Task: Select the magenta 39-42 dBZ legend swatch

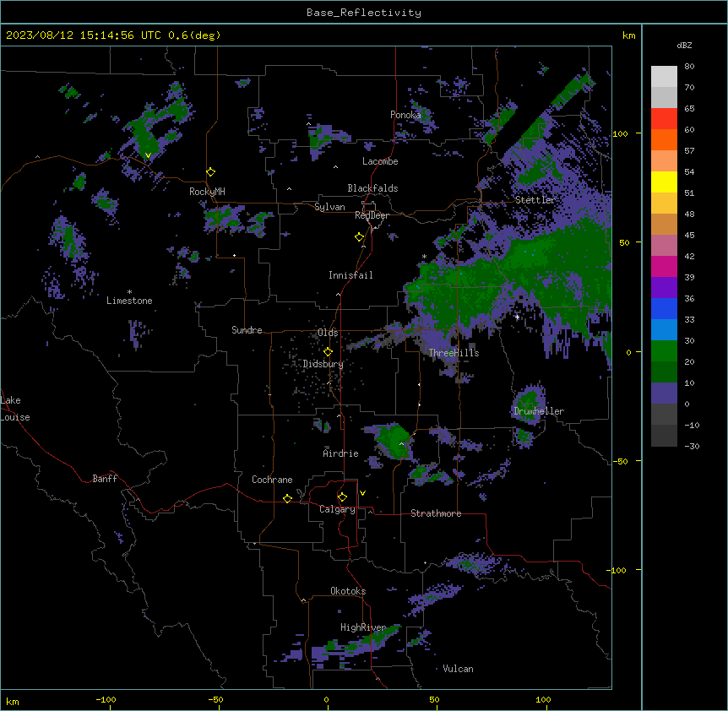Action: tap(664, 266)
